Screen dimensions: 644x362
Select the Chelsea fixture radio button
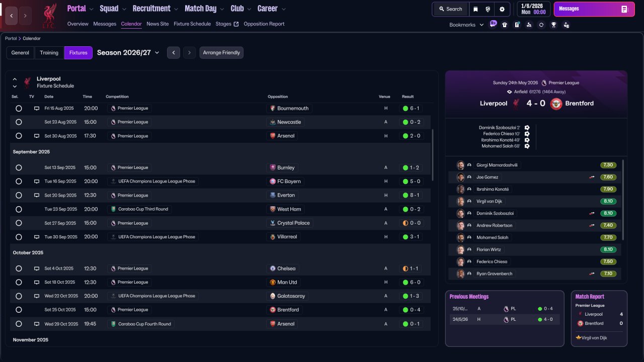(x=19, y=268)
